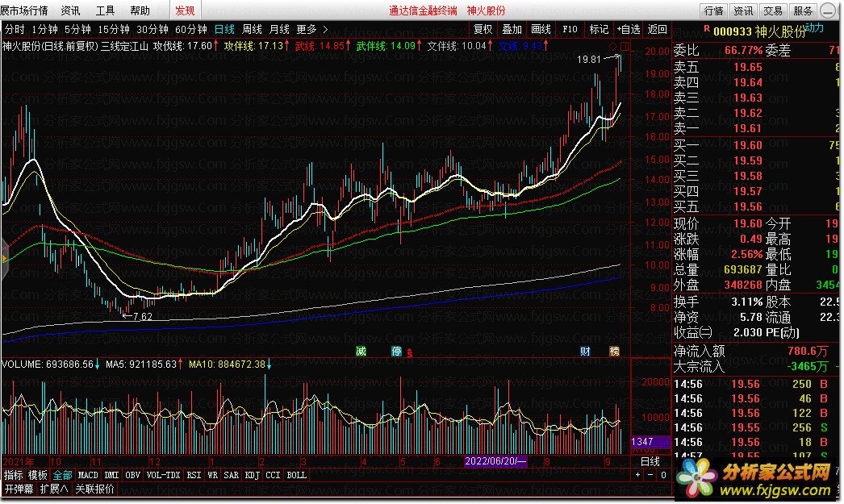
Task: Click the 停 marker icon on chart
Action: (396, 352)
